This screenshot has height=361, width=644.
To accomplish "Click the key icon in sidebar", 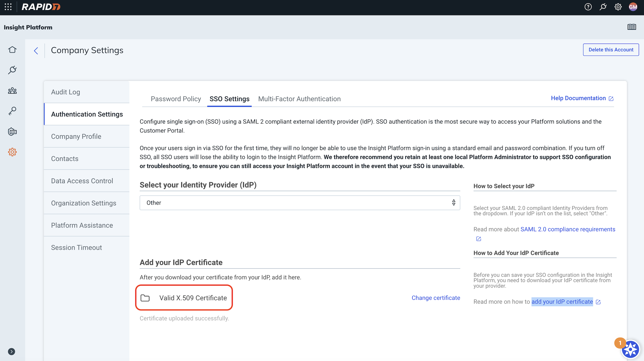I will click(x=12, y=111).
